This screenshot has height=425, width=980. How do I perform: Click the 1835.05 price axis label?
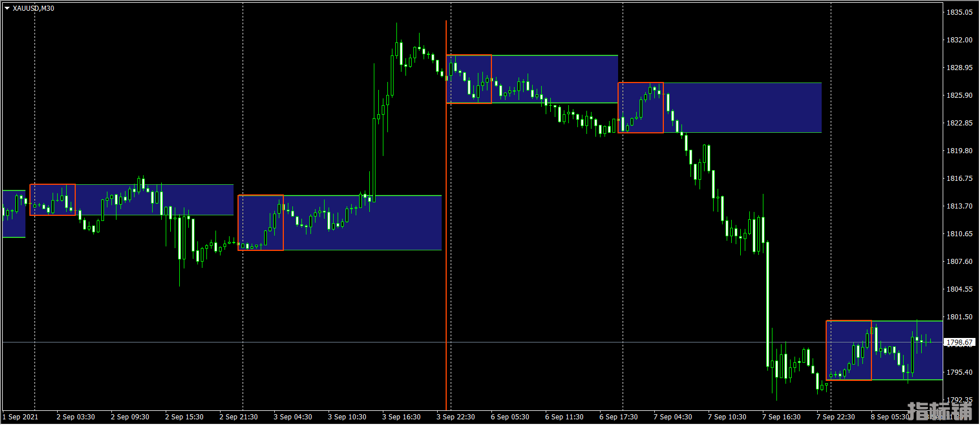[x=959, y=12]
